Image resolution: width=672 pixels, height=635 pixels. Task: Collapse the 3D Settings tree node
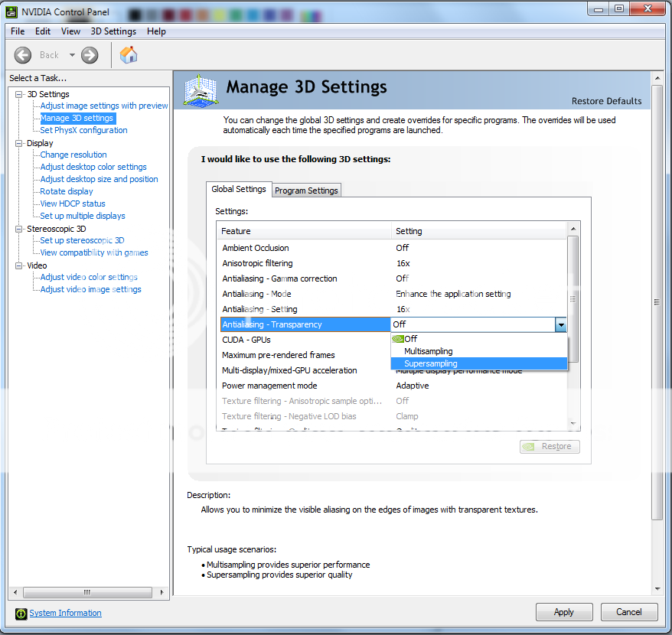(19, 94)
